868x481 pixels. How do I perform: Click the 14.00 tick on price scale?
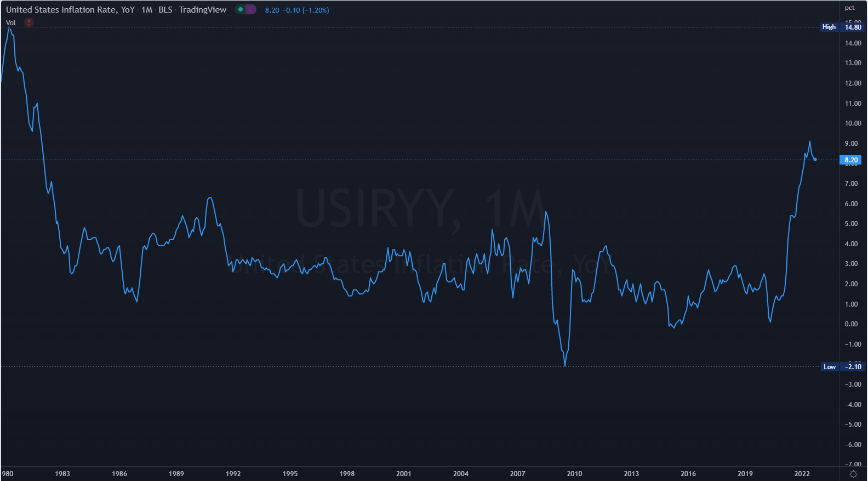coord(853,43)
